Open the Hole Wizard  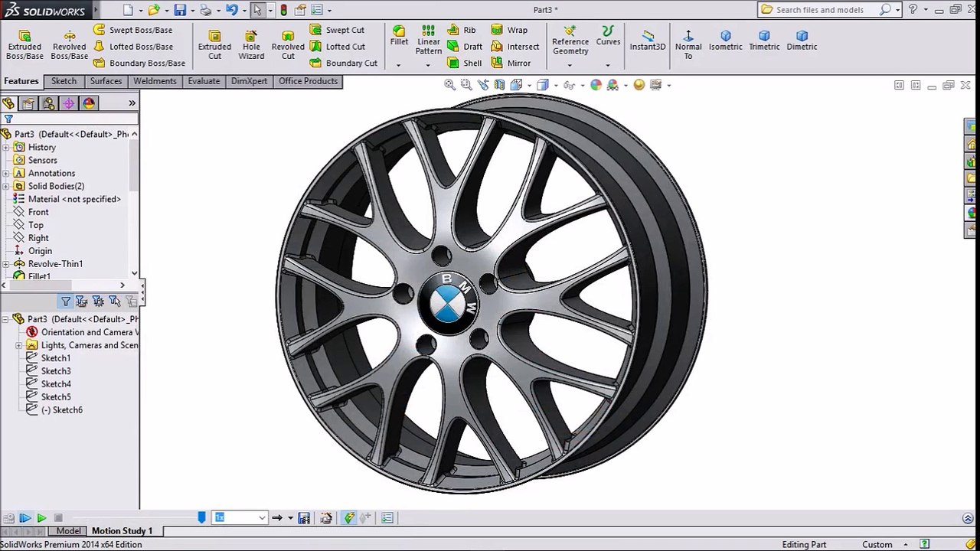251,45
